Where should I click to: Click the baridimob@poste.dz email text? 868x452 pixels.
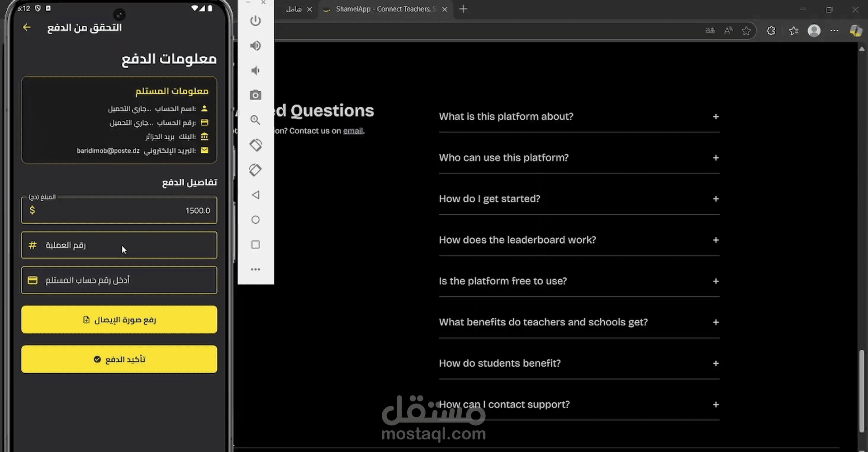(x=108, y=151)
